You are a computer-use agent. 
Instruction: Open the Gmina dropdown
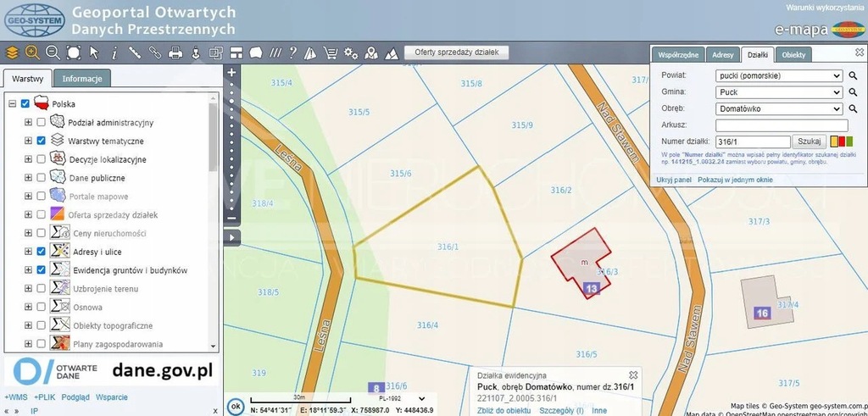point(779,92)
